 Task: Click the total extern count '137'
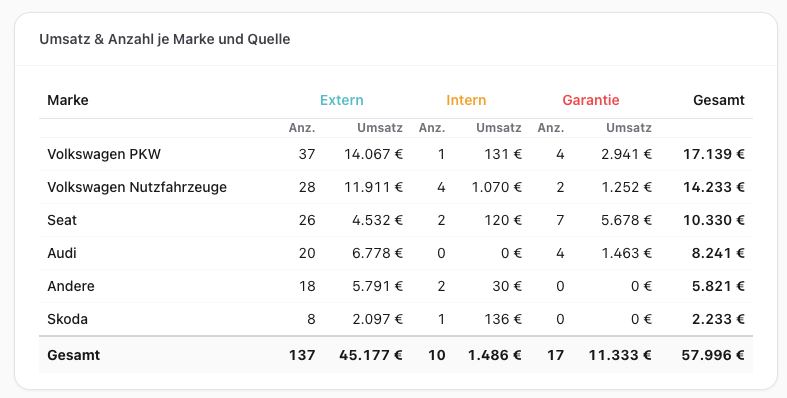coord(302,355)
